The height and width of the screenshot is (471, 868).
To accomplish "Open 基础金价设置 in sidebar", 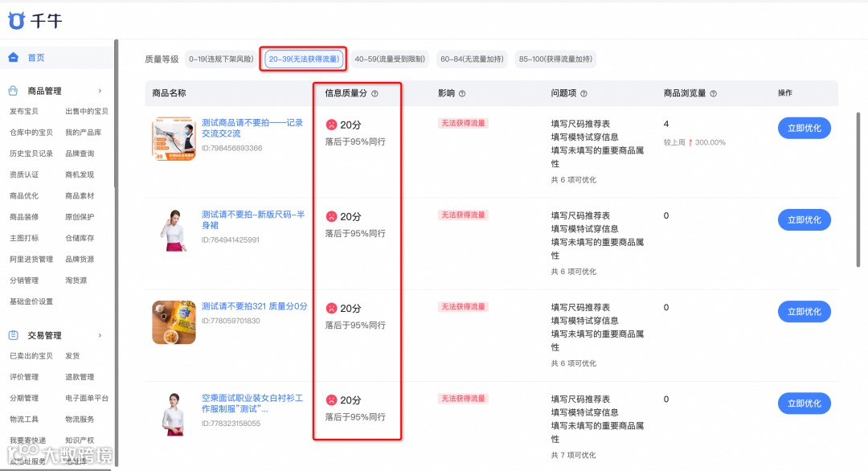I will click(x=31, y=301).
